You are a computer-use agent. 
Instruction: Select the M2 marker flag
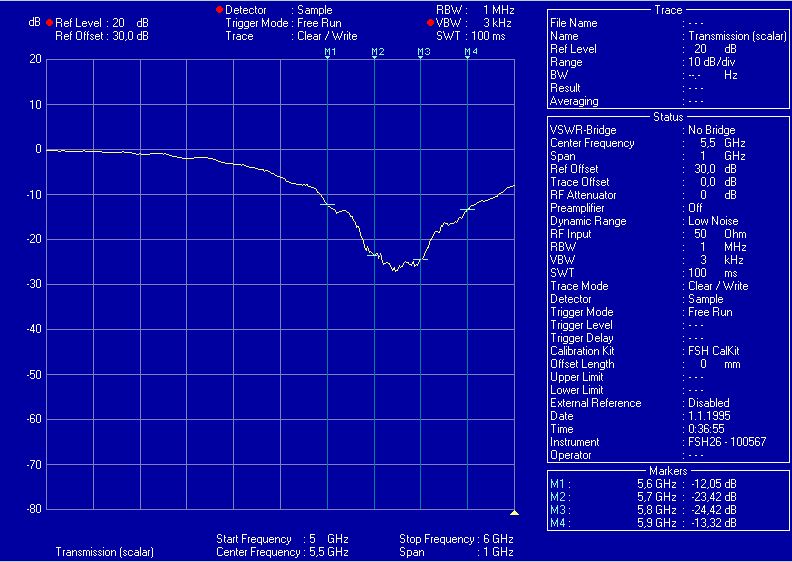pos(376,52)
